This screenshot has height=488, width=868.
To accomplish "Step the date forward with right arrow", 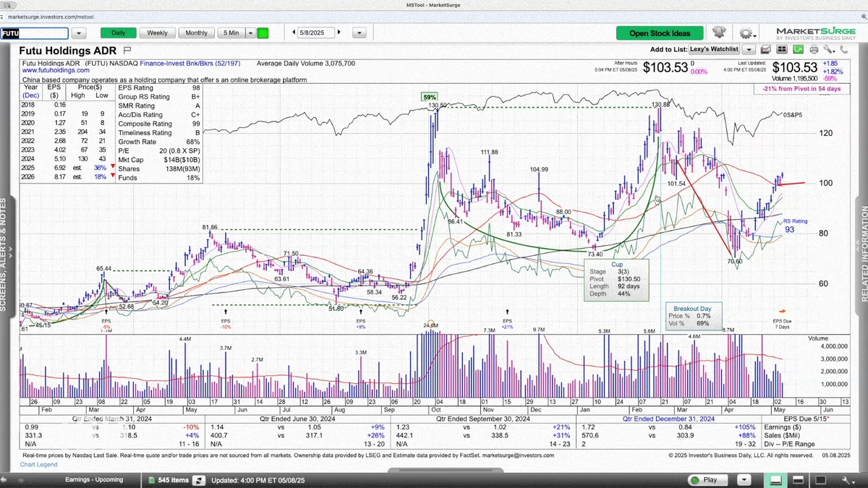I will point(339,33).
